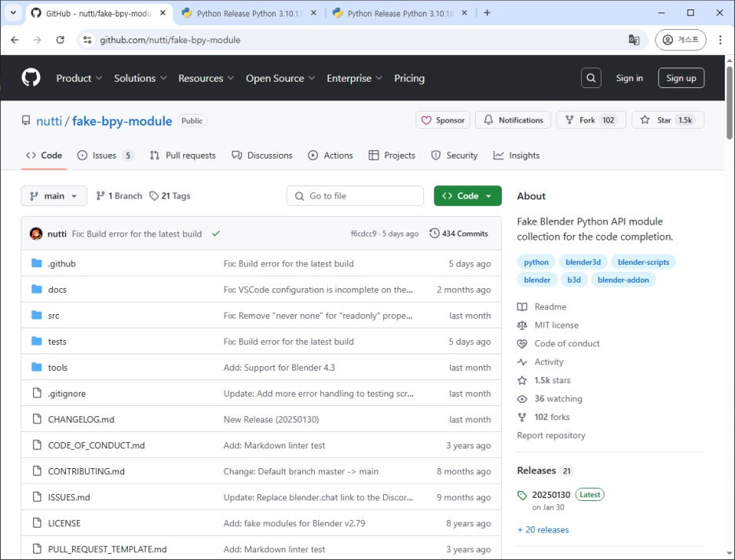The width and height of the screenshot is (735, 560).
Task: Click the Notifications button
Action: pos(514,120)
